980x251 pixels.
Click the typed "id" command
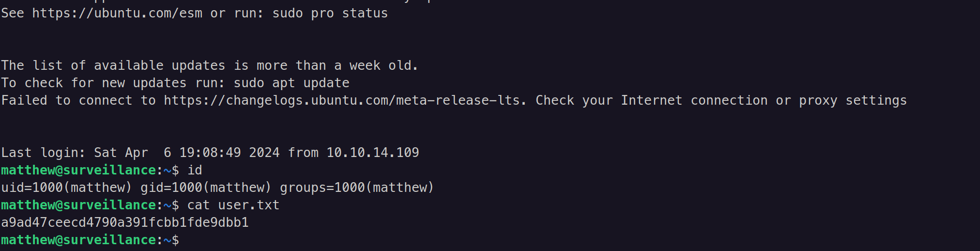tap(195, 170)
